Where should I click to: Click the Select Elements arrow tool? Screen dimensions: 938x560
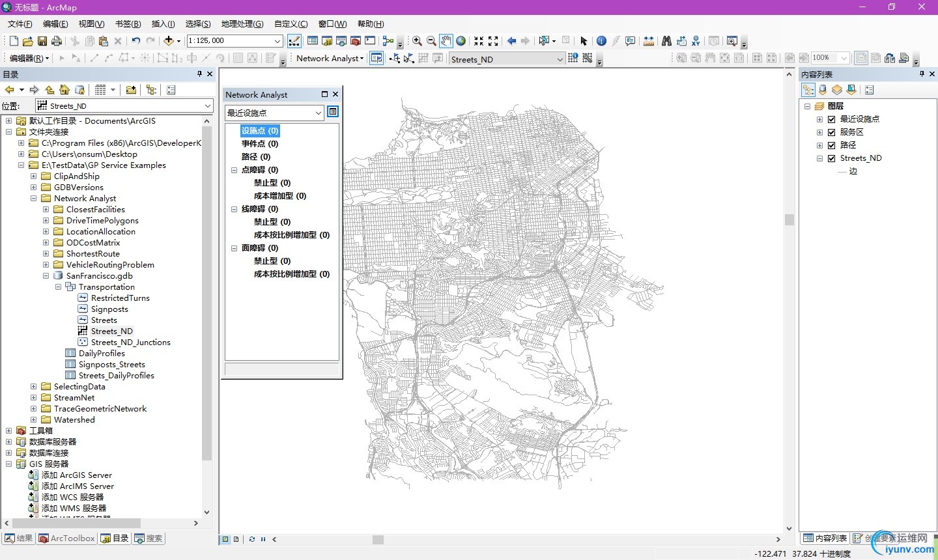click(x=584, y=41)
